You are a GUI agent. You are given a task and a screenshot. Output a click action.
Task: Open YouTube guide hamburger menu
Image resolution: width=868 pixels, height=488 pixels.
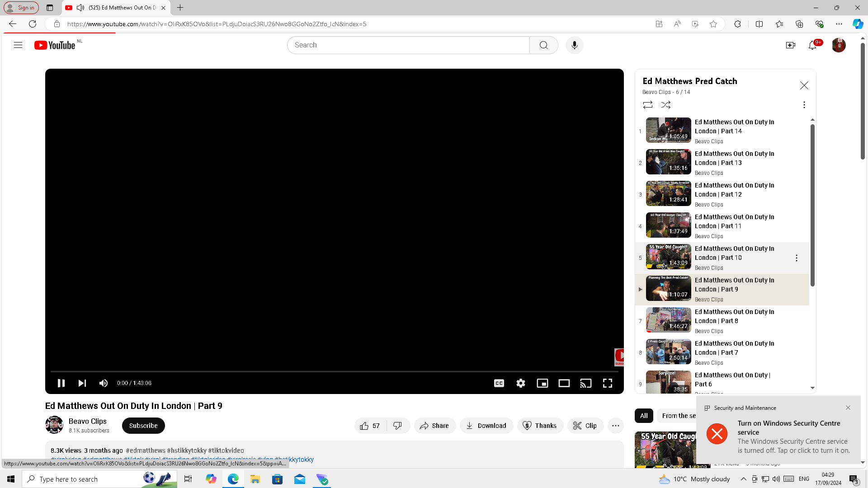click(18, 45)
